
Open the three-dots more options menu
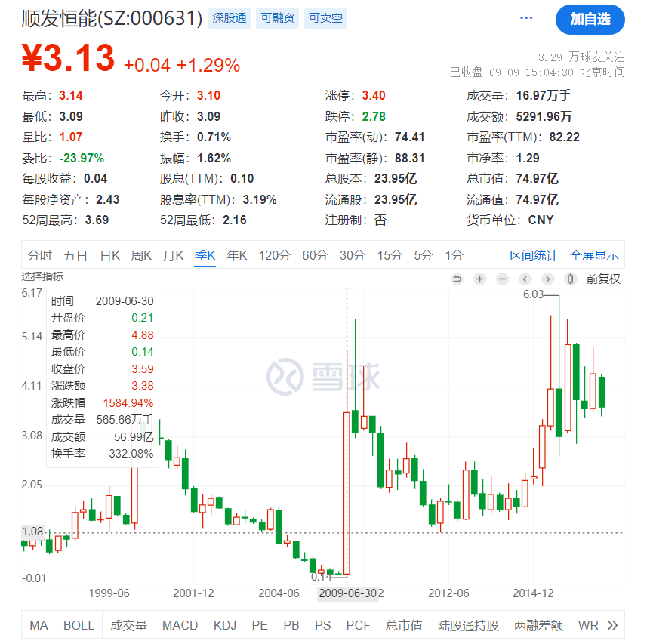click(526, 18)
